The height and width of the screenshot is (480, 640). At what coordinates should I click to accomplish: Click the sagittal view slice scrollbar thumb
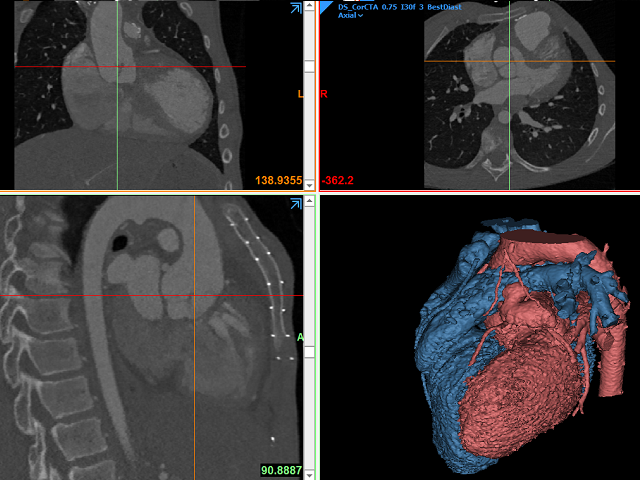tap(309, 352)
